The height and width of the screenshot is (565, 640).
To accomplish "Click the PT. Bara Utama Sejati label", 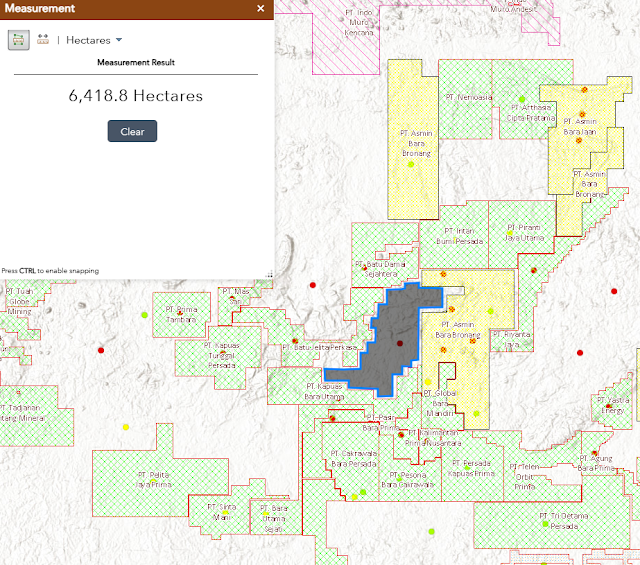I will [273, 518].
